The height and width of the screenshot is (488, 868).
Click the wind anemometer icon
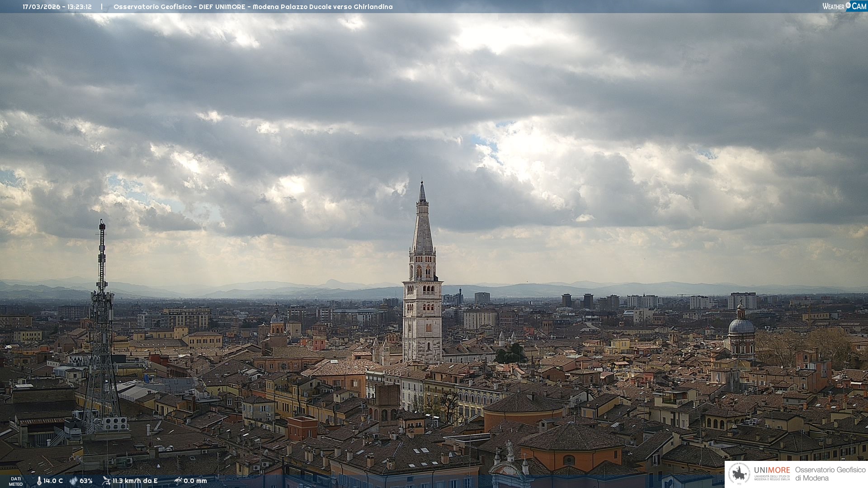(x=106, y=481)
